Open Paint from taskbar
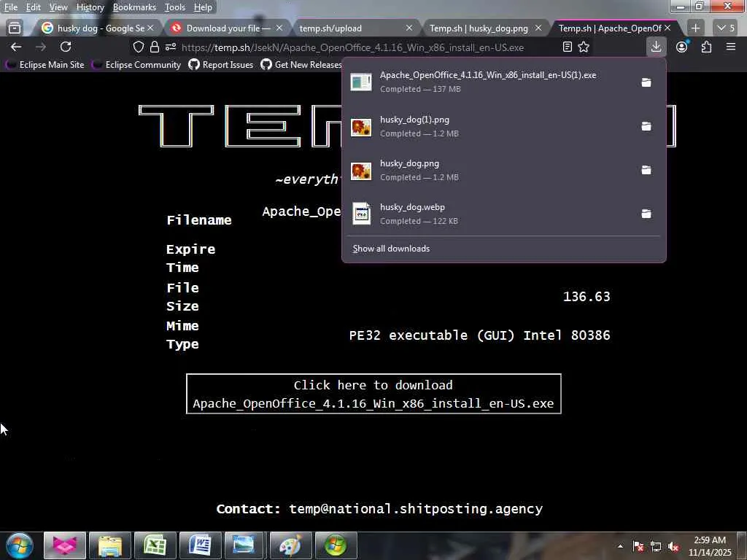The width and height of the screenshot is (747, 560). tap(290, 545)
